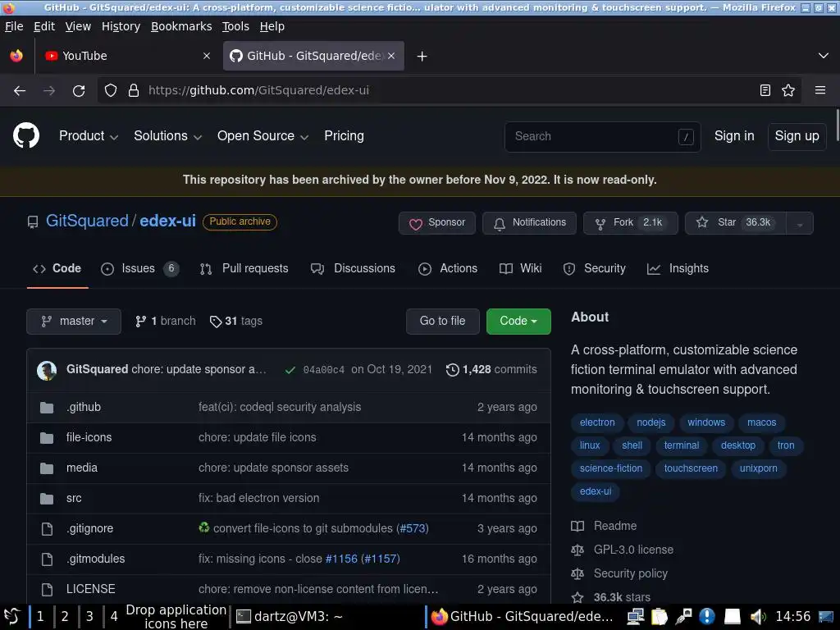Open the History menu
This screenshot has width=840, height=630.
121,26
